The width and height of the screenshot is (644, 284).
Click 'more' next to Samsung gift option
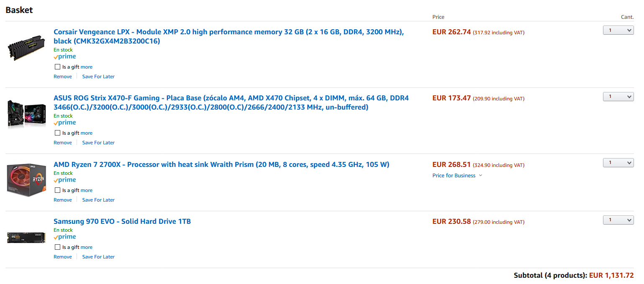tap(87, 247)
